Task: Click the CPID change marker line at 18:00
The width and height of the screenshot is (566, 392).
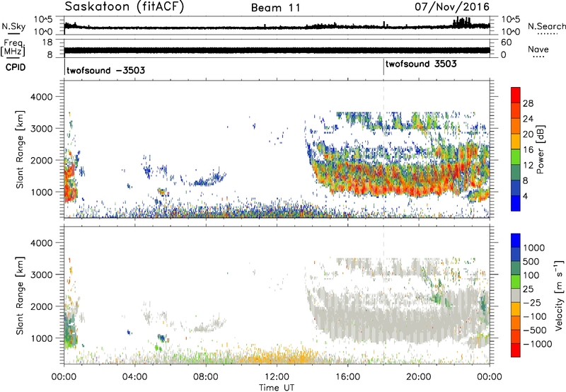Action: pos(383,67)
